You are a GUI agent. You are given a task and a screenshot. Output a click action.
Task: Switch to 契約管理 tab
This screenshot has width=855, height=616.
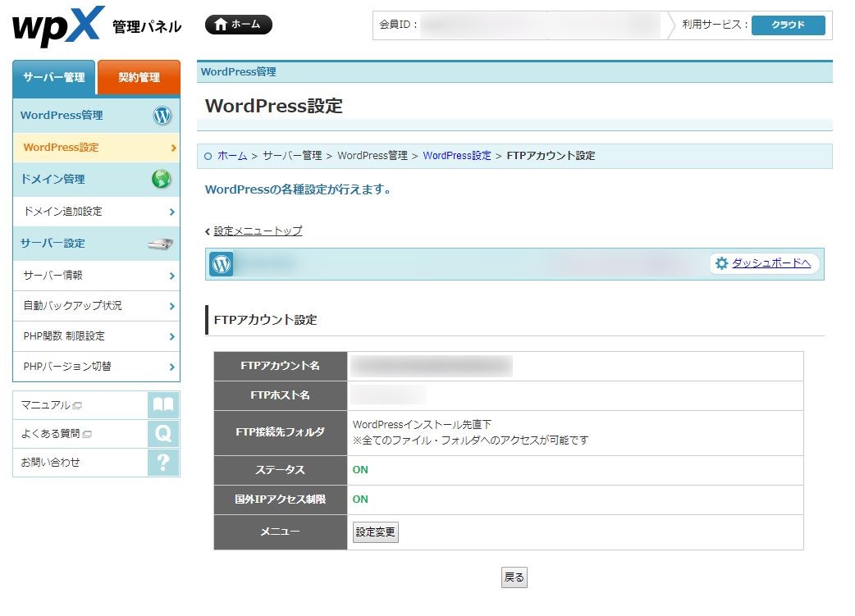tap(139, 77)
